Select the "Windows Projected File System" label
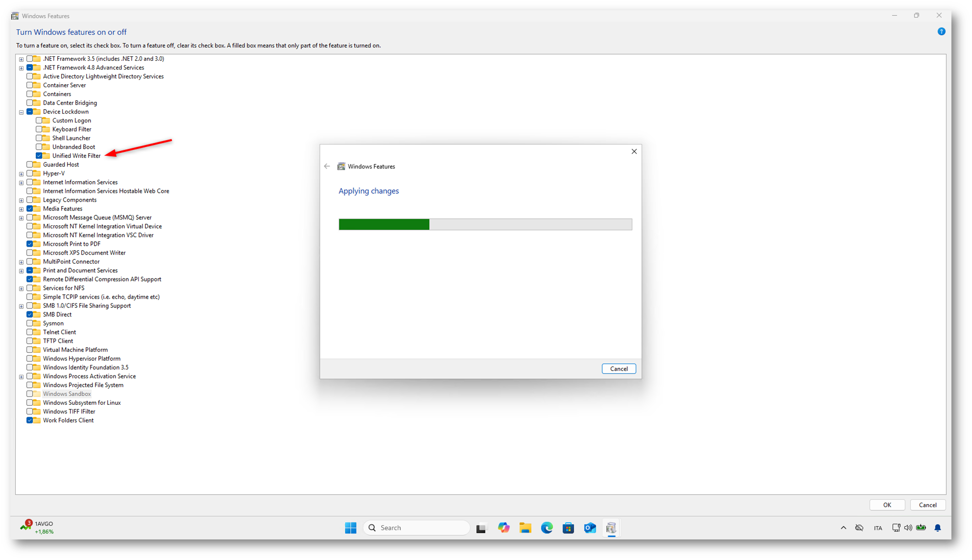Image resolution: width=972 pixels, height=560 pixels. 83,385
